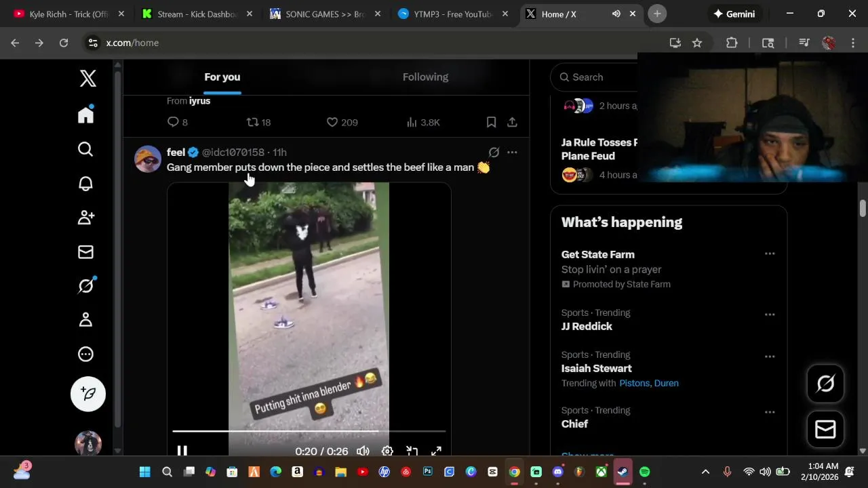868x488 pixels.
Task: Open Messages envelope in sidebar
Action: click(85, 252)
